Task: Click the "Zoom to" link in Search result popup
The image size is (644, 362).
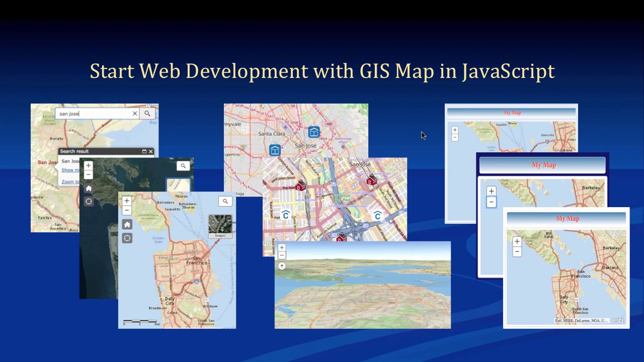Action: 70,182
